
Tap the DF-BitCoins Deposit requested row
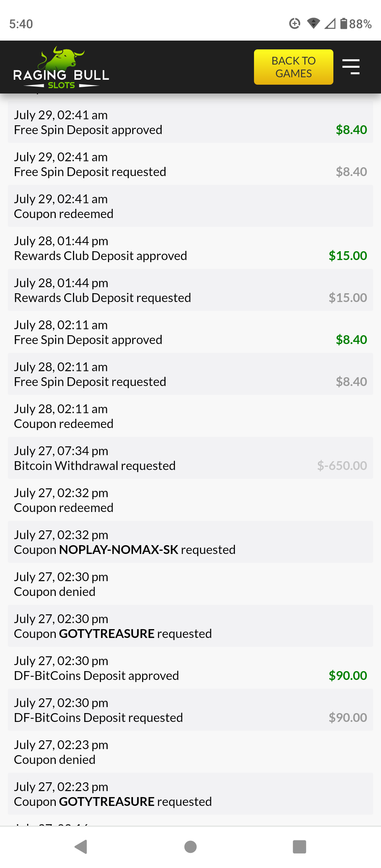point(190,710)
